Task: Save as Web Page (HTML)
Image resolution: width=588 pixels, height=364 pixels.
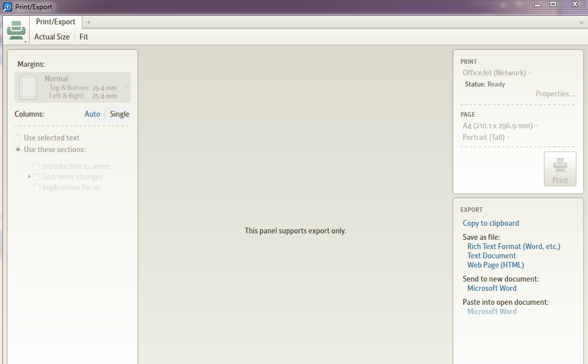Action: click(x=495, y=265)
